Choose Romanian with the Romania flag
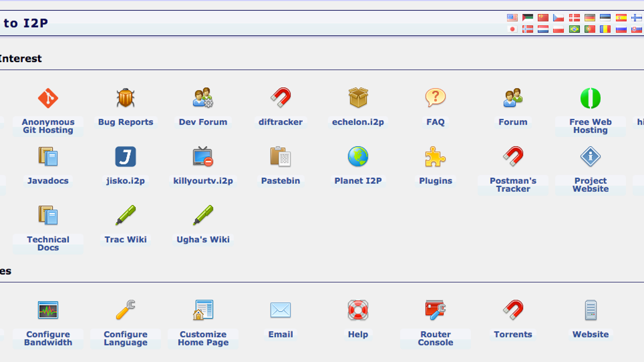This screenshot has height=362, width=644. [x=605, y=29]
